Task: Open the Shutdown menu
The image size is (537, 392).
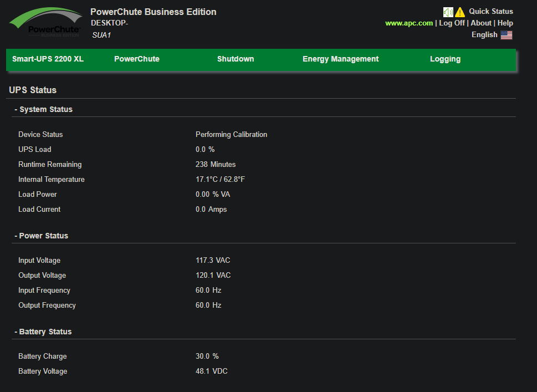Action: click(x=235, y=59)
